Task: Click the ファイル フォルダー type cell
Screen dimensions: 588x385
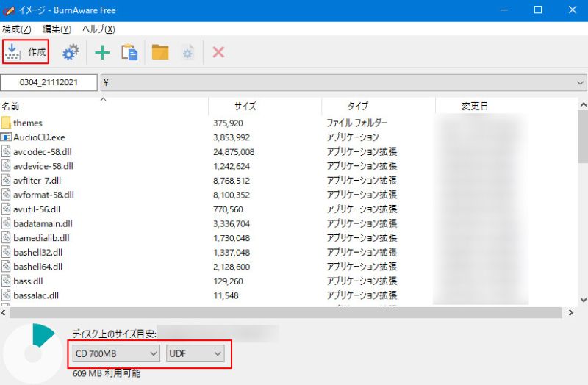Action: point(356,123)
